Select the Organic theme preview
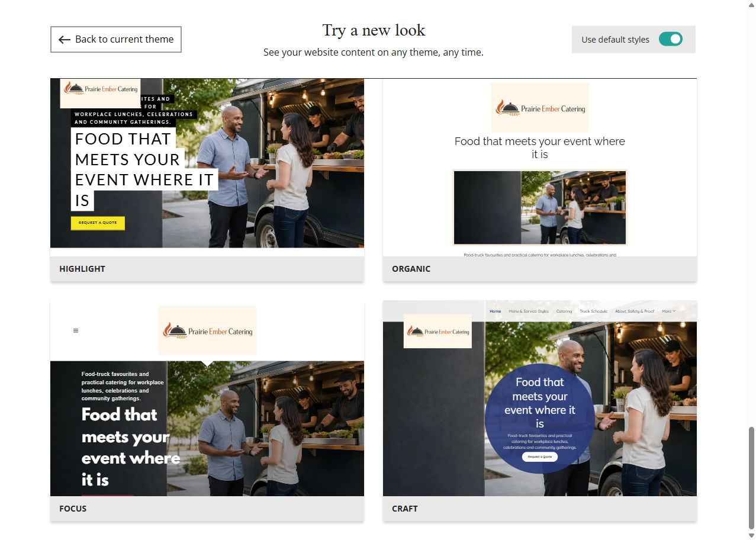Viewport: 756px width, 540px height. pyautogui.click(x=540, y=168)
